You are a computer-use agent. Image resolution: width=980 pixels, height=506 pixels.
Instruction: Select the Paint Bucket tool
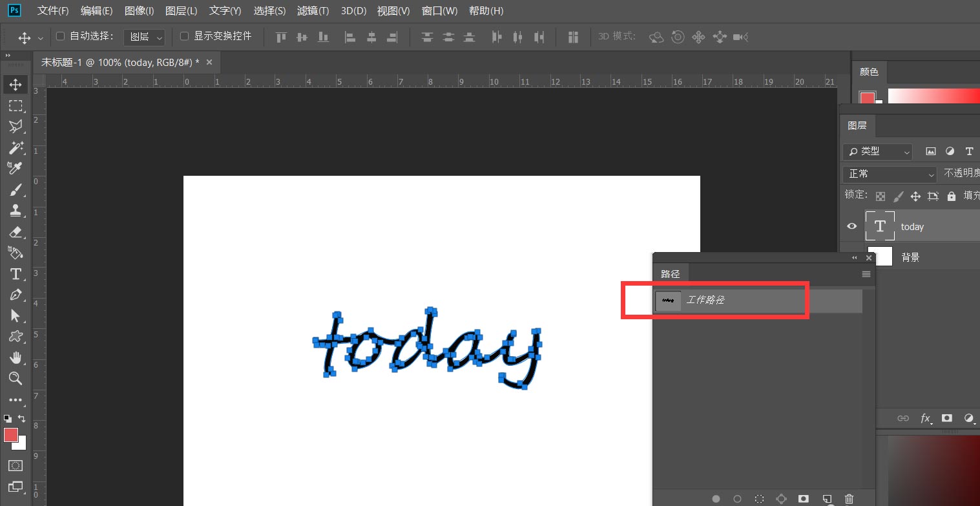click(16, 253)
